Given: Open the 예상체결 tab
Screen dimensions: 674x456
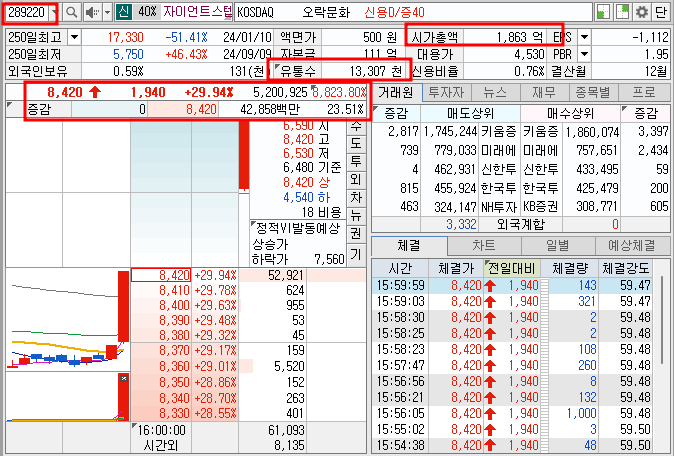Looking at the screenshot, I should (632, 245).
